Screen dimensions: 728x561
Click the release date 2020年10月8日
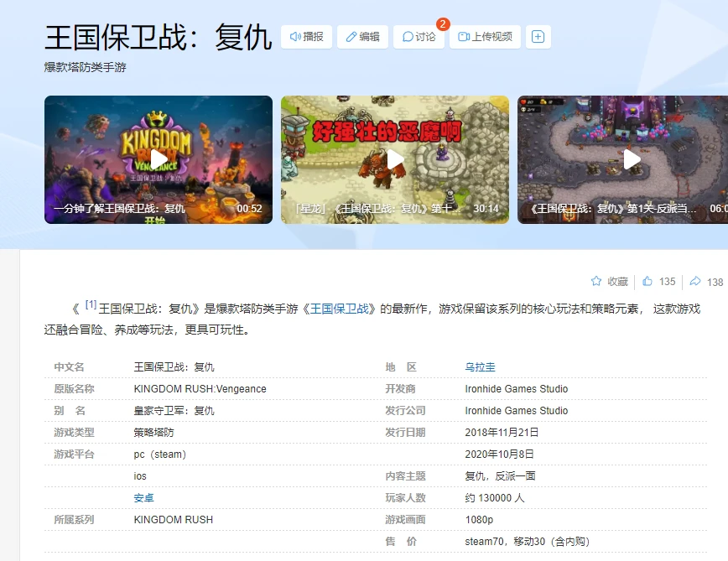[500, 455]
